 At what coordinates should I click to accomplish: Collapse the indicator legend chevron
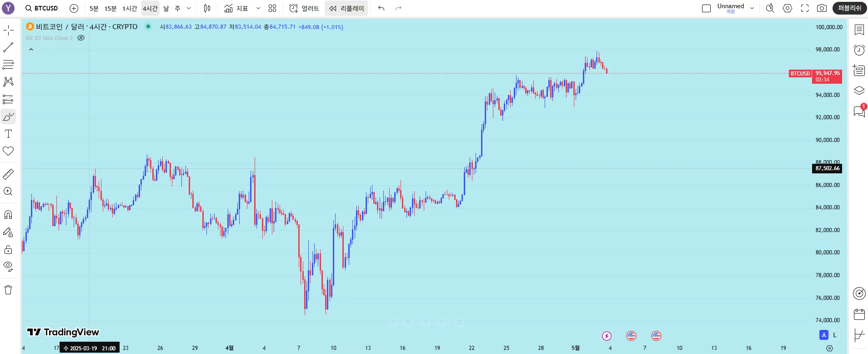tap(31, 49)
